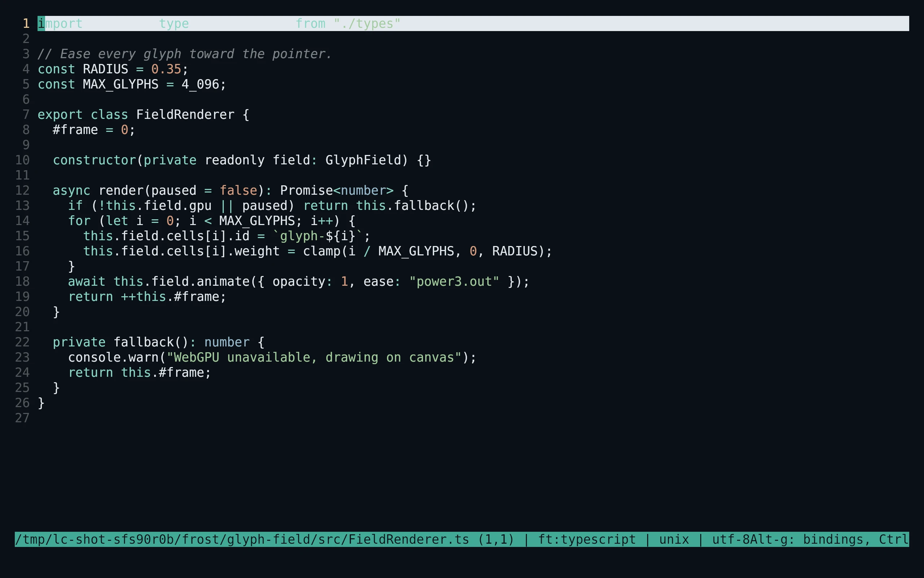Viewport: 924px width, 578px height.
Task: Click the "readonly" modifier on line 10
Action: 235,160
